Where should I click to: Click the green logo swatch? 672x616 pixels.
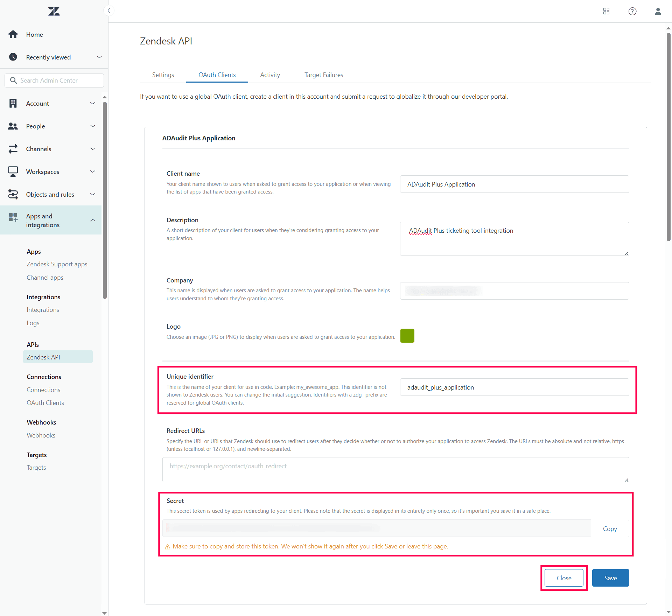pos(407,336)
